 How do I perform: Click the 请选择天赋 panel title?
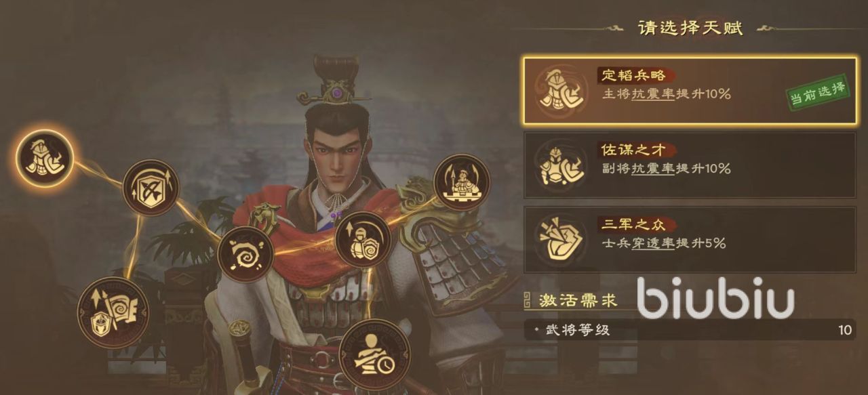690,28
